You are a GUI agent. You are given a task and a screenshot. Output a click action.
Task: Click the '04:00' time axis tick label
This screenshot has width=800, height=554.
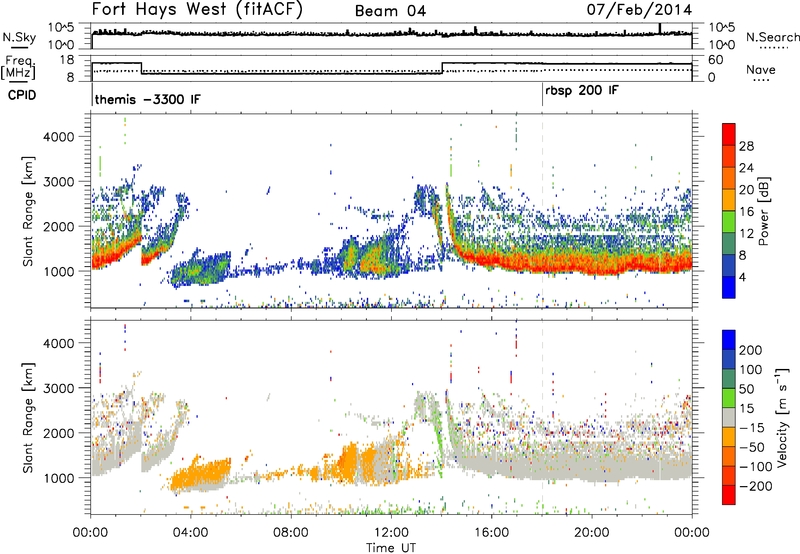point(191,533)
